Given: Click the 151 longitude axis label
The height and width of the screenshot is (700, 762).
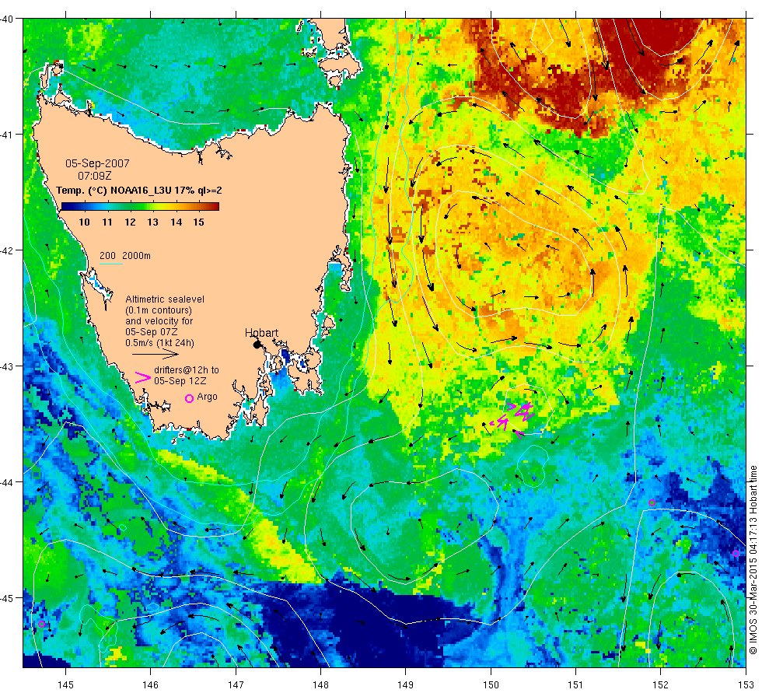Looking at the screenshot, I should click(575, 685).
